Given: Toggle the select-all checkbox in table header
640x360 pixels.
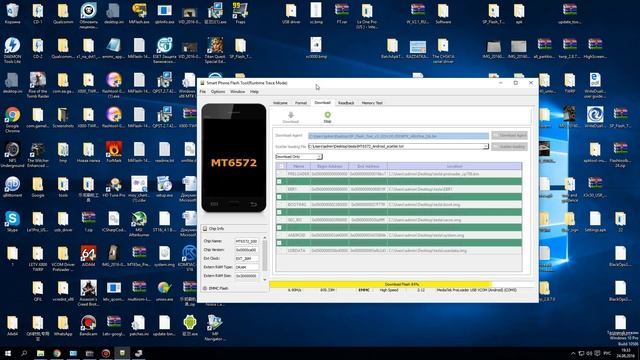Looking at the screenshot, I should point(280,167).
